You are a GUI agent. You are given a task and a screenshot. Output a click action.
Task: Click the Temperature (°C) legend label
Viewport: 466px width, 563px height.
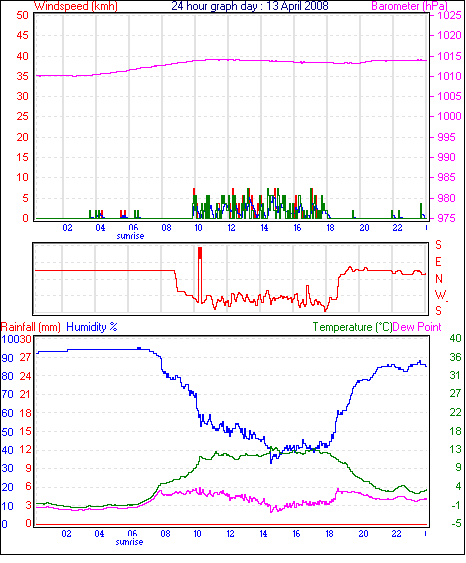[x=352, y=327]
